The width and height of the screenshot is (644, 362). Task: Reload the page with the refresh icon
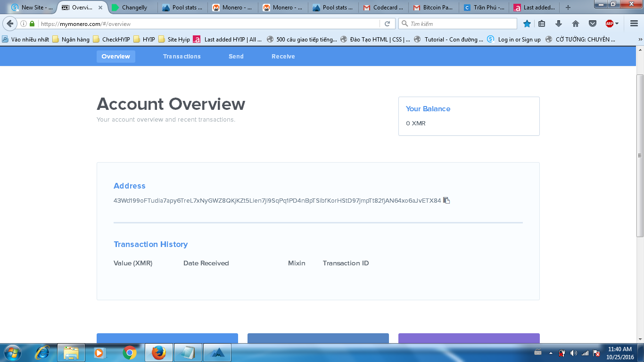[x=387, y=24]
